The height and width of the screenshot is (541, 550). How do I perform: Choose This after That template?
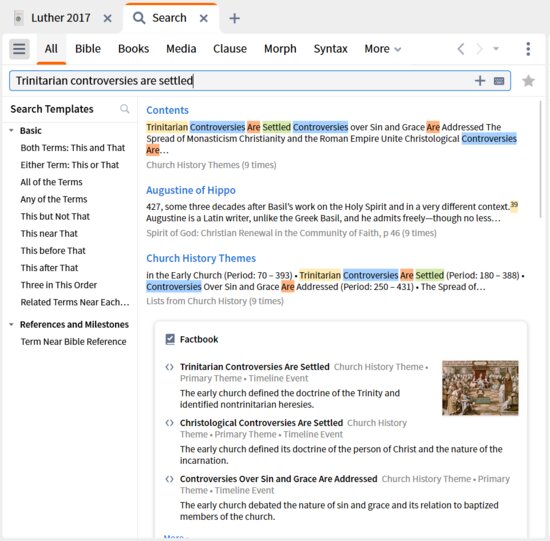click(x=49, y=268)
